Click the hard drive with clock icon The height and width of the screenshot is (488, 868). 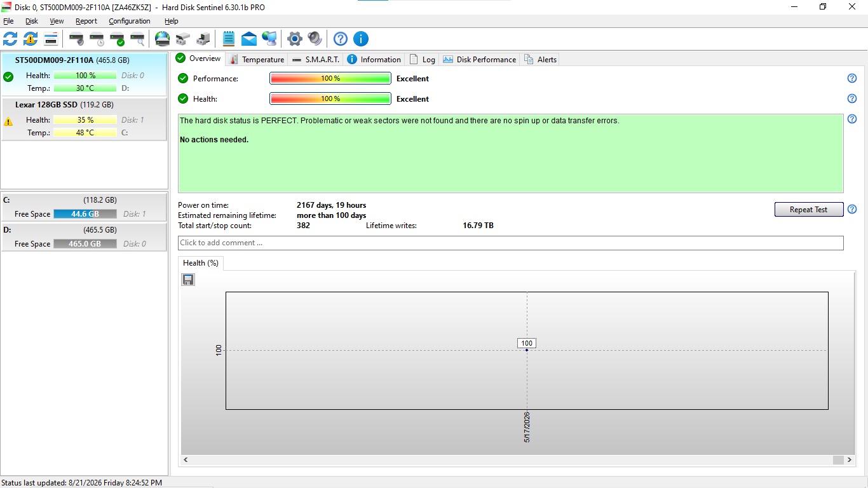click(x=97, y=39)
